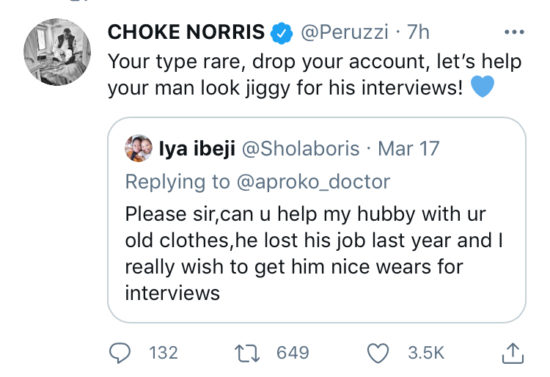Open Iya ibeji's small avatar
The width and height of the screenshot is (550, 377).
[x=139, y=148]
